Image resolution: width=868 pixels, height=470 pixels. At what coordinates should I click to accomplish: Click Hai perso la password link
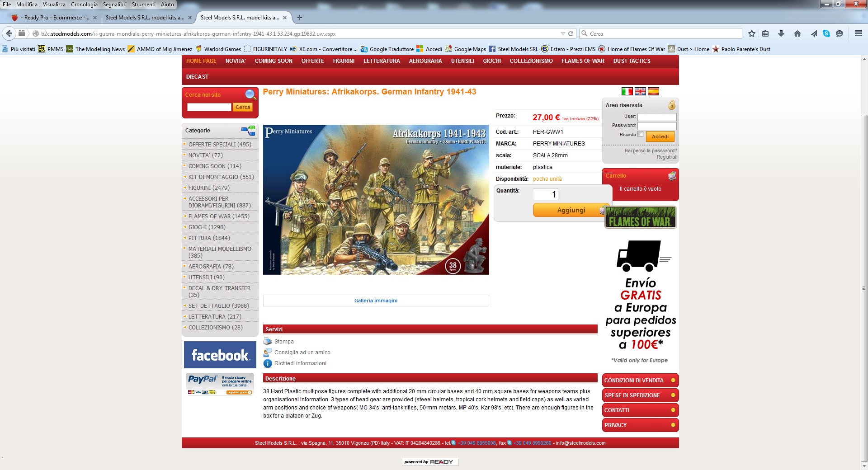pos(651,150)
